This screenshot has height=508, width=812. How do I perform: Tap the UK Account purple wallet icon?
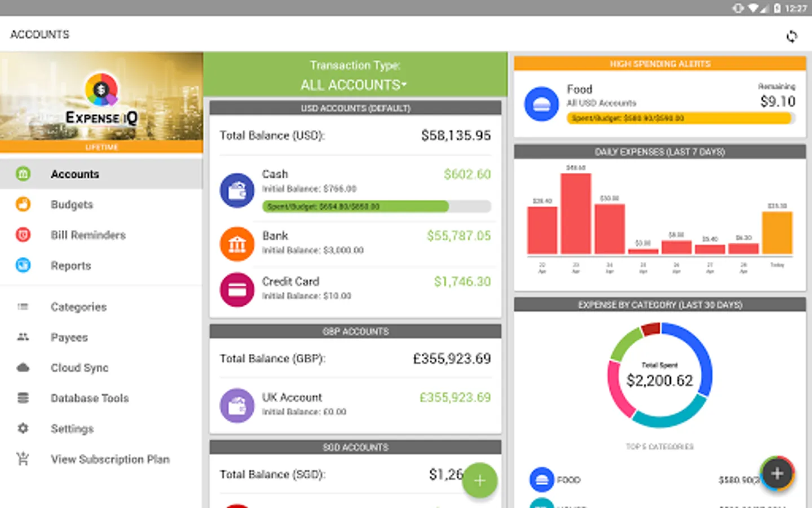coord(237,405)
